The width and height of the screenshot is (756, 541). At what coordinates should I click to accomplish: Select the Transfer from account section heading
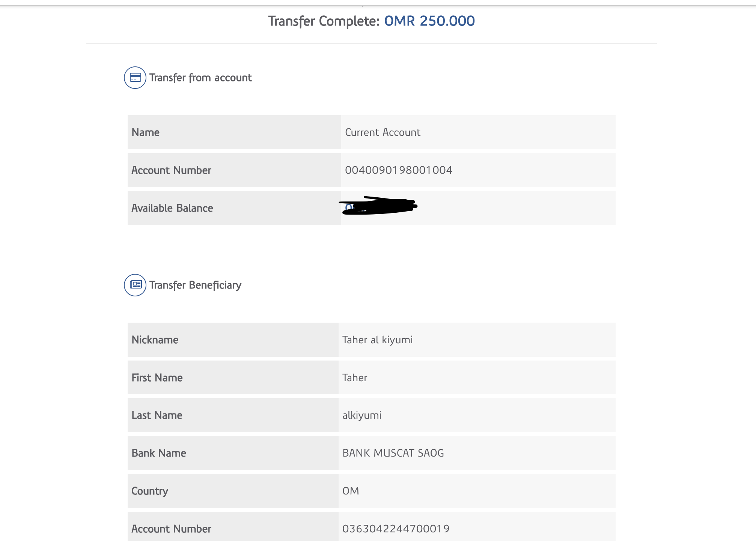200,78
